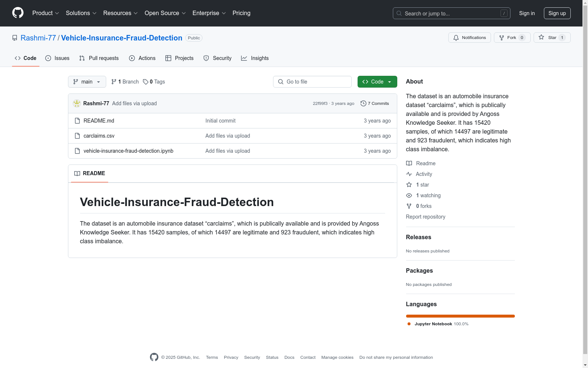Go to the Pricing page
This screenshot has height=368, width=588.
point(241,13)
